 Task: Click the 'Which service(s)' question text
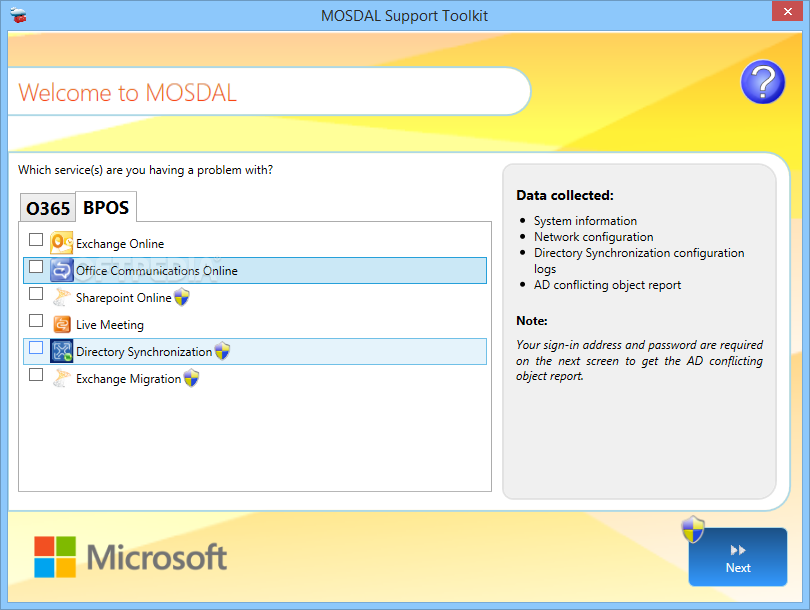[x=146, y=170]
